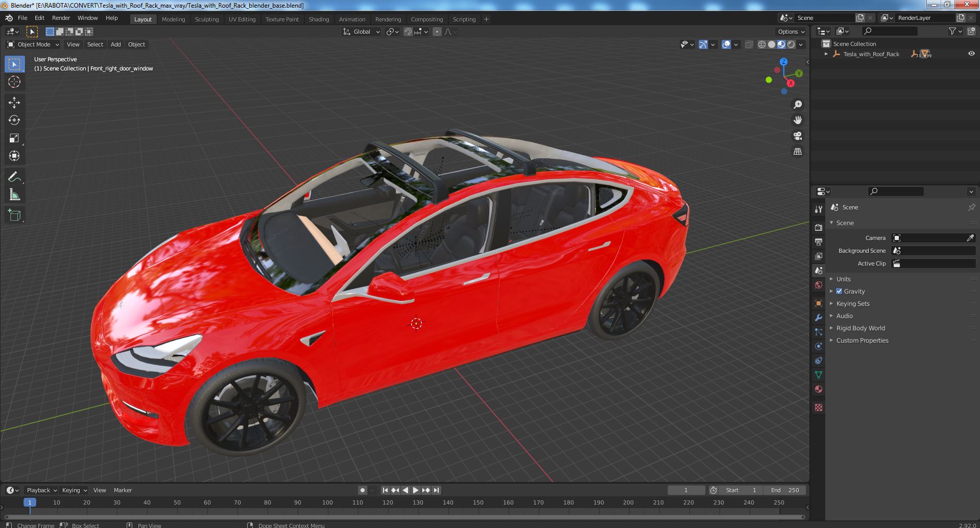This screenshot has width=980, height=528.
Task: Open the Keying popover
Action: pos(74,490)
